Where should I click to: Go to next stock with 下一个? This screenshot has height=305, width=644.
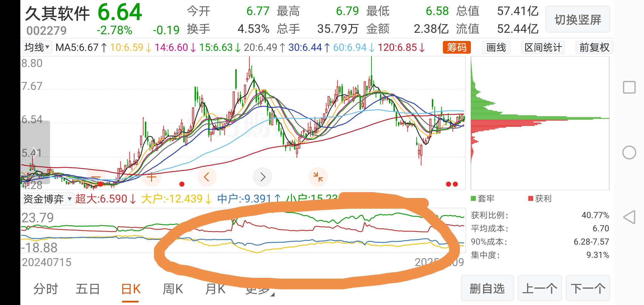(x=588, y=288)
